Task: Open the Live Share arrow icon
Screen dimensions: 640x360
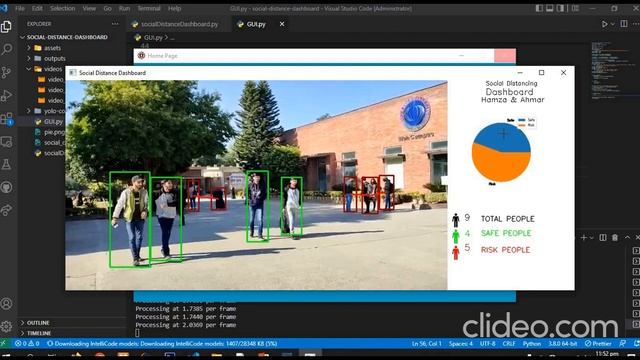Action: (x=6, y=210)
